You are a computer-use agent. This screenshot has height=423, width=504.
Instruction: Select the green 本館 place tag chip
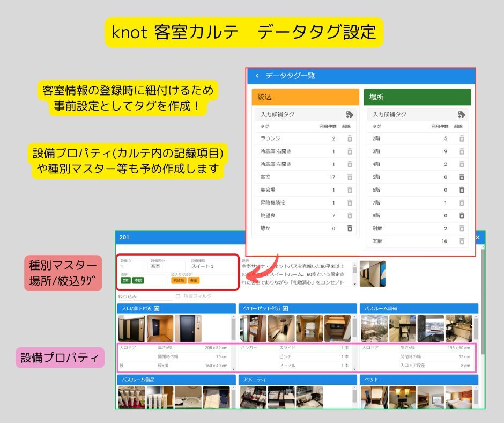[x=138, y=280]
